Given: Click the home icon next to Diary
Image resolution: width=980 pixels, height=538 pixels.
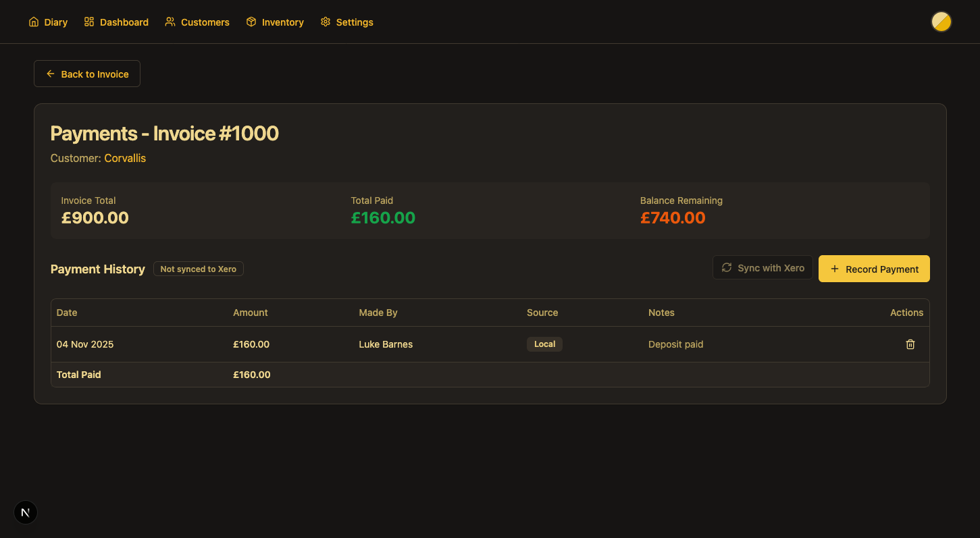Looking at the screenshot, I should click(34, 22).
